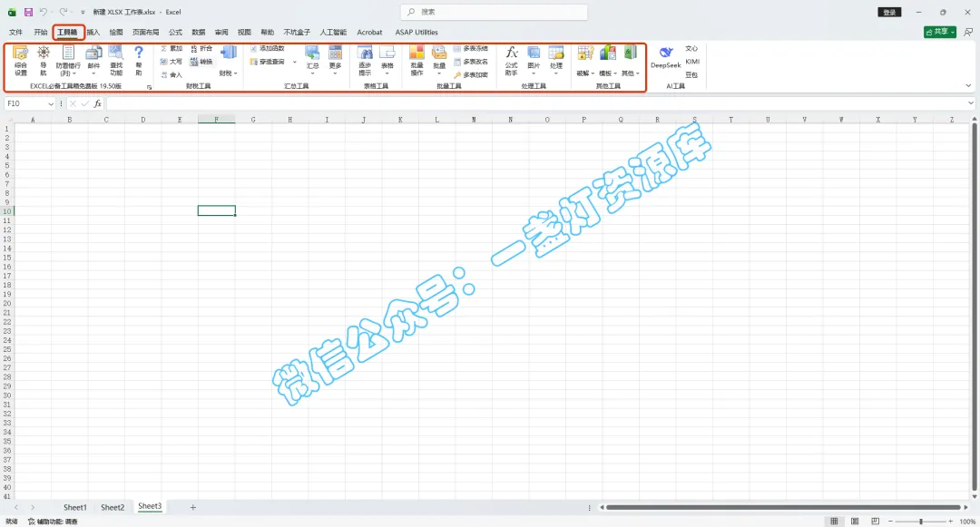980x527 pixels.
Task: Click the 转换 conversion tool
Action: coord(201,61)
